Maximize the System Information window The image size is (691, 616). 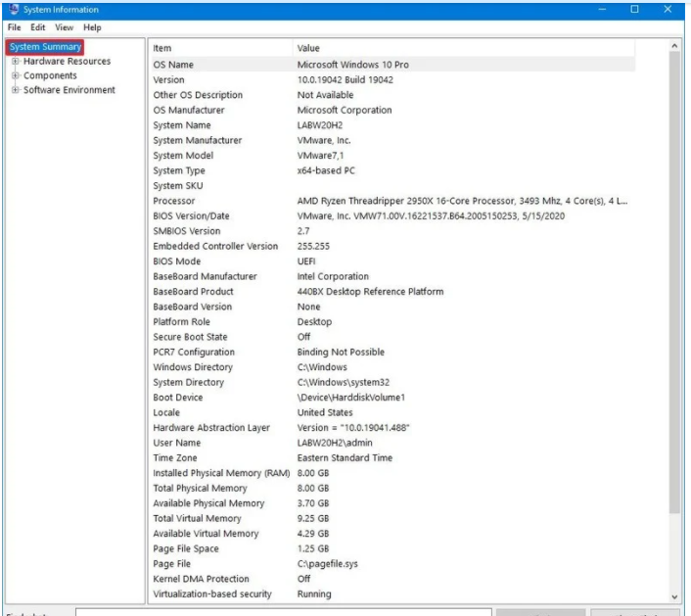pyautogui.click(x=634, y=9)
